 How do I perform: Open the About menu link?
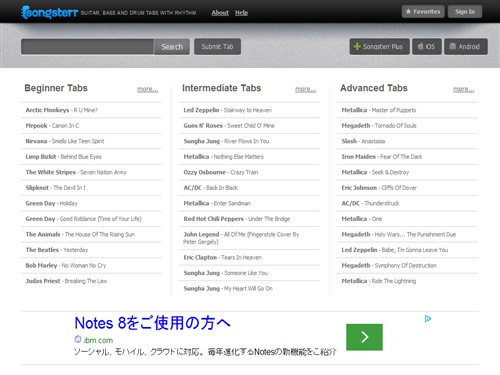click(x=220, y=13)
